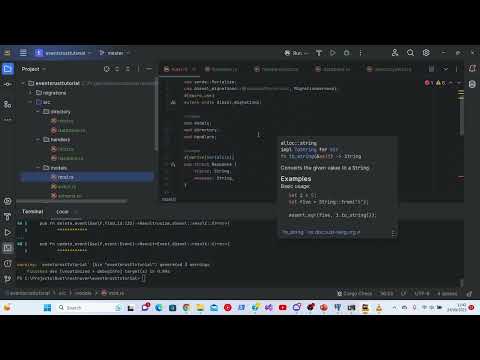This screenshot has width=480, height=360.
Task: Click the Build hammer icon
Action: tap(319, 53)
